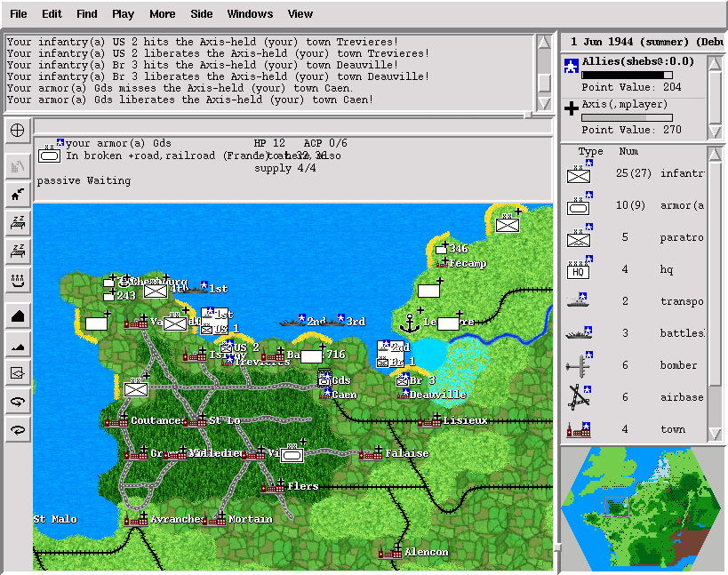Open the Windows menu
Screen dimensions: 728x575
250,14
